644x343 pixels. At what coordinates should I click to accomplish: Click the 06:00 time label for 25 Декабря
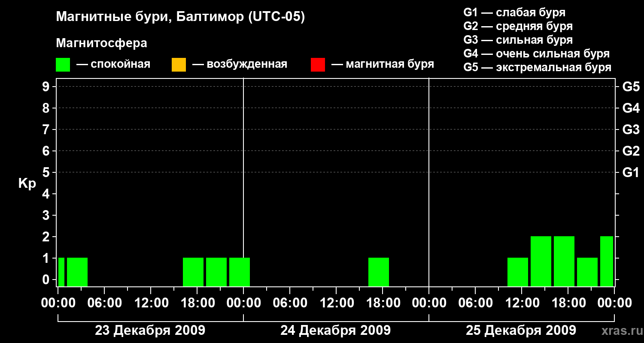[475, 303]
